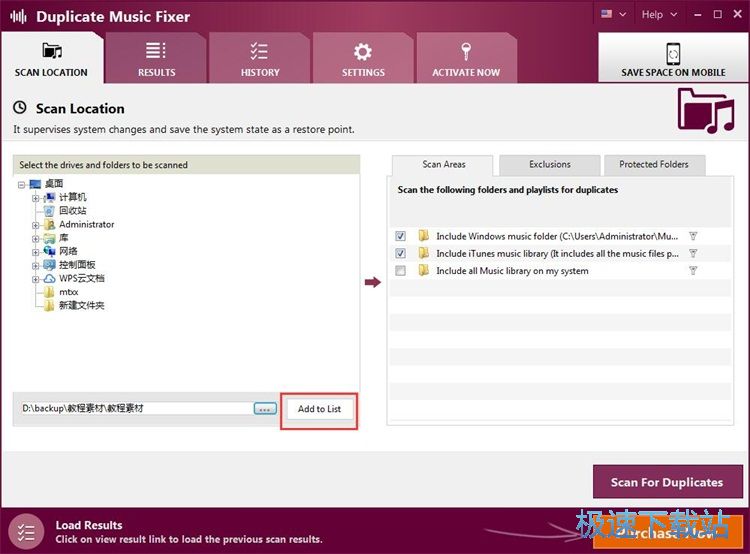750x554 pixels.
Task: Expand the WPS云文档 tree node
Action: pyautogui.click(x=35, y=279)
